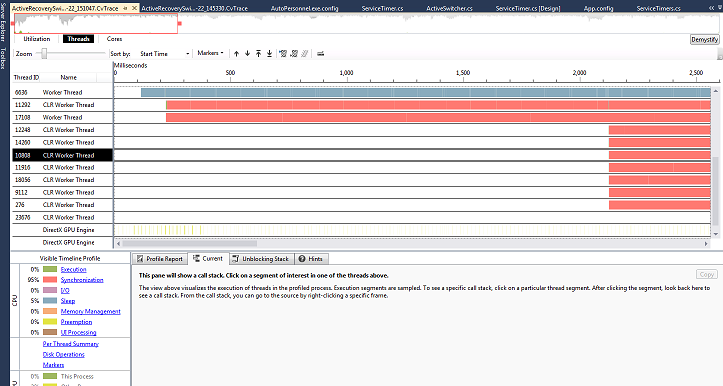Click the hide selected threads icon
723x386 pixels.
(x=283, y=53)
